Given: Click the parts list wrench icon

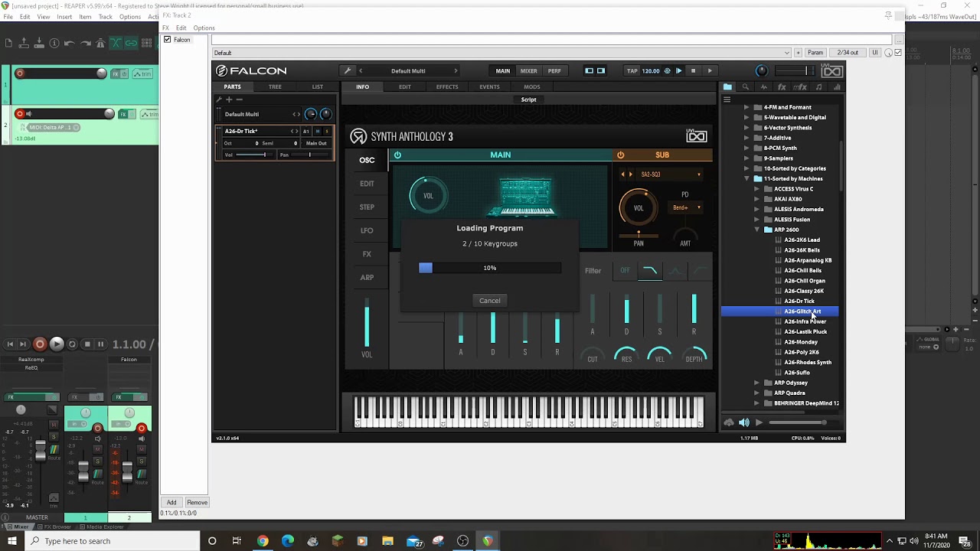Looking at the screenshot, I should point(219,99).
